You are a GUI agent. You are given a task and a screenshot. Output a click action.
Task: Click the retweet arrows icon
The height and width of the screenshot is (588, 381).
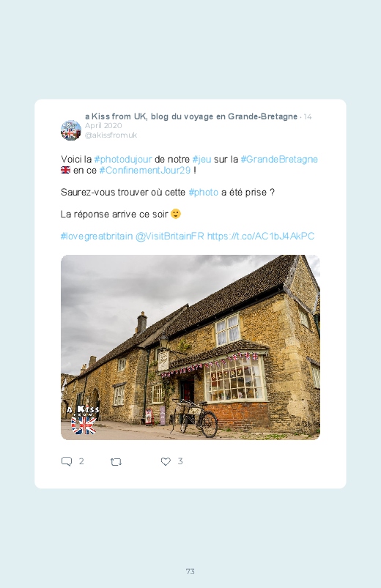(116, 462)
